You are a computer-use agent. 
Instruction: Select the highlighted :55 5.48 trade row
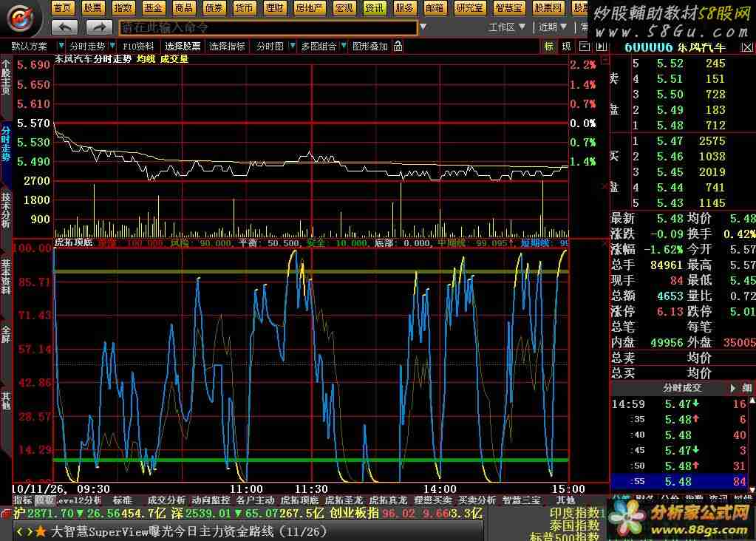679,481
